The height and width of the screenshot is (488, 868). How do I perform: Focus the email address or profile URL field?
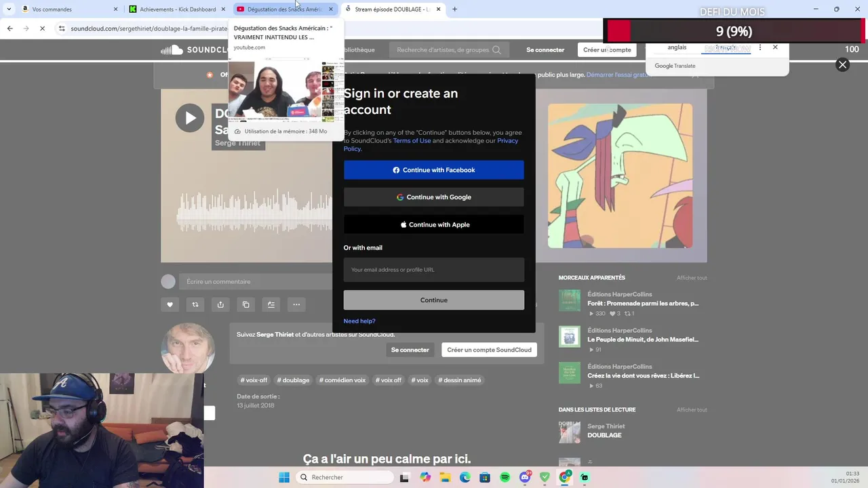434,270
